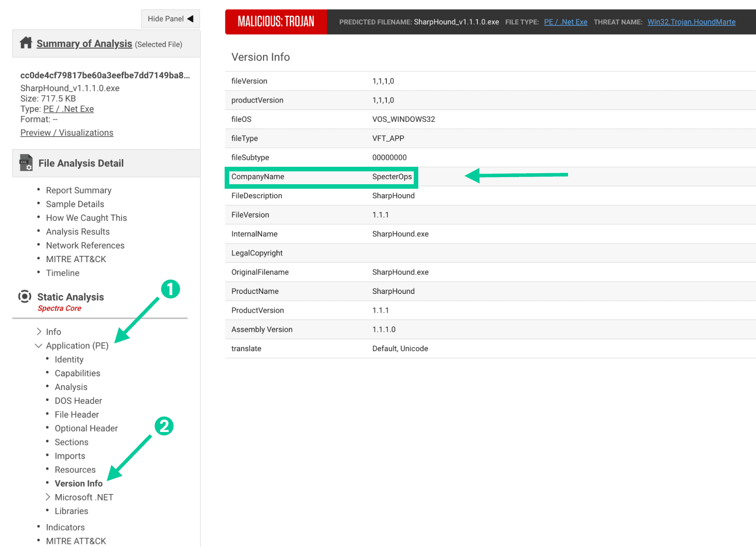
Task: Click the home icon beside Summary of Analysis
Action: 26,43
